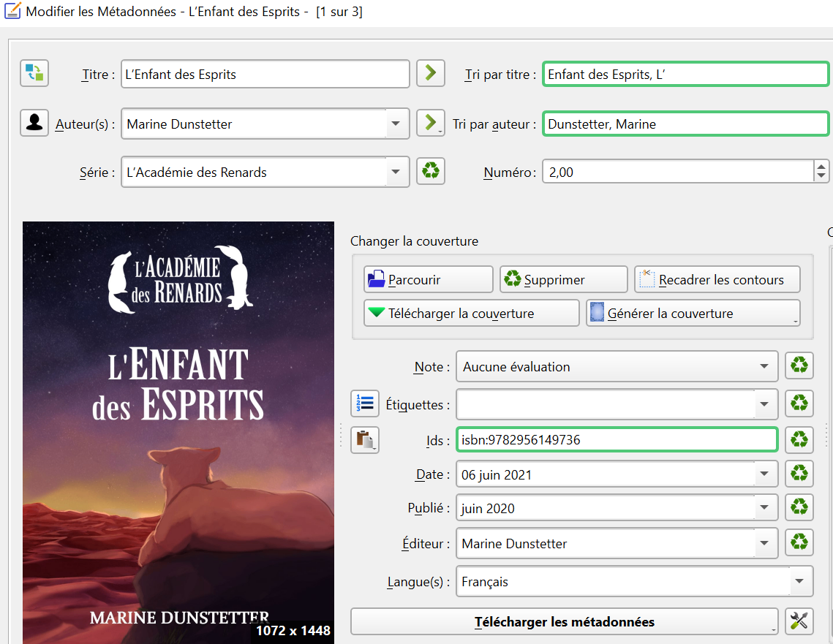
Task: Clear the Éditeur with its recycle icon
Action: click(799, 543)
